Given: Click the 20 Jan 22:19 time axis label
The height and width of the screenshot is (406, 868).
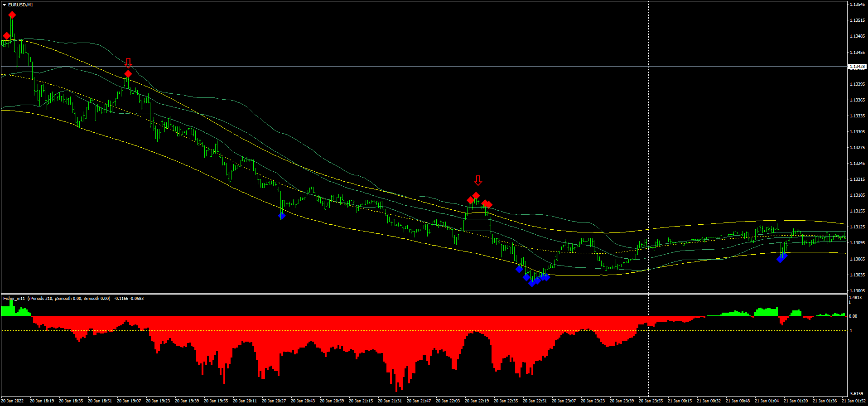Looking at the screenshot, I should point(477,401).
